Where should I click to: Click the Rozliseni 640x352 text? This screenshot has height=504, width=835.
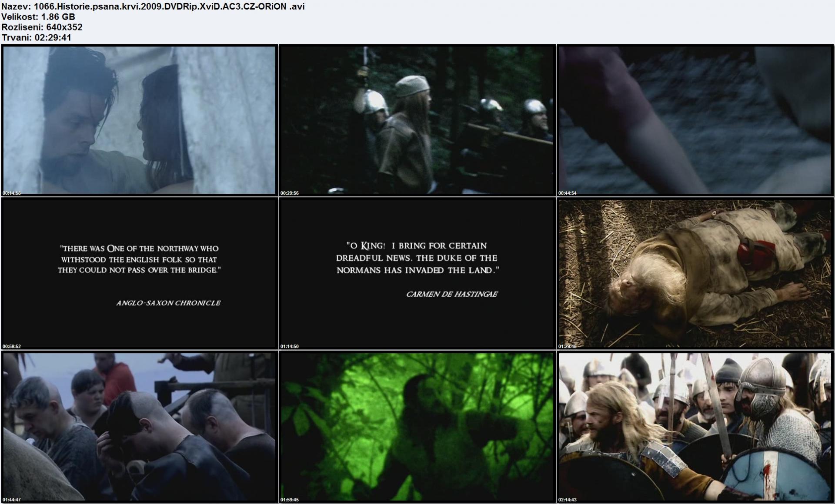(42, 27)
